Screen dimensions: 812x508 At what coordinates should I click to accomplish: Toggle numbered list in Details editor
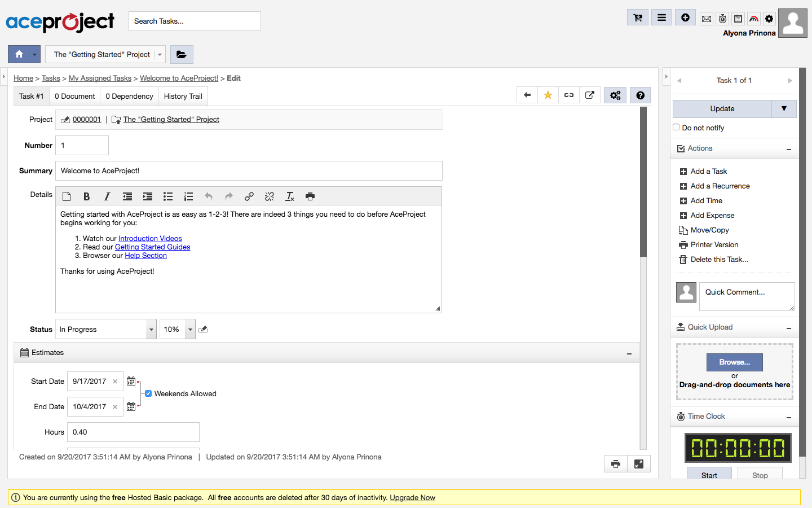(188, 196)
